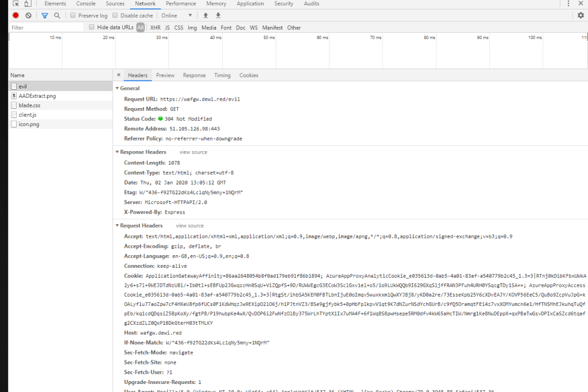
Task: Check the Disable cache option
Action: (115, 16)
